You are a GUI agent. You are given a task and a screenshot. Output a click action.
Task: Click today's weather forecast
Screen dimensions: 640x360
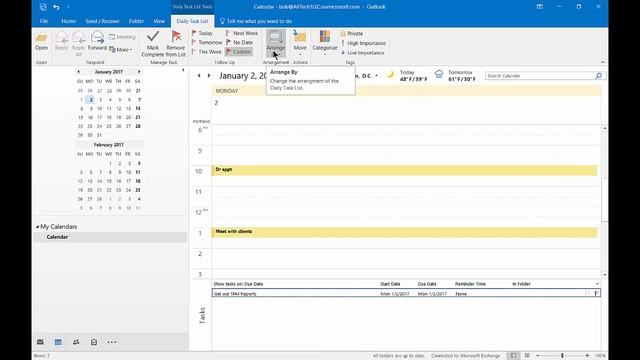click(407, 76)
